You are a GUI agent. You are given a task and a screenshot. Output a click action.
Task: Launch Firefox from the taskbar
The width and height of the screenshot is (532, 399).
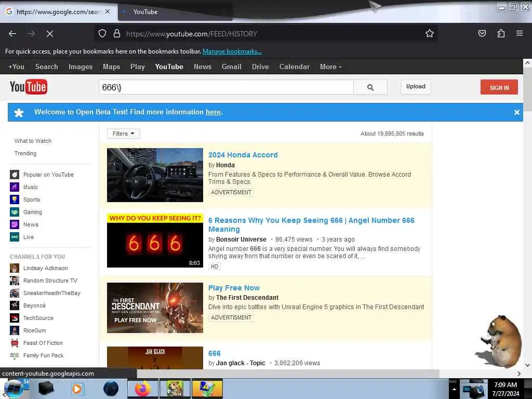click(143, 389)
